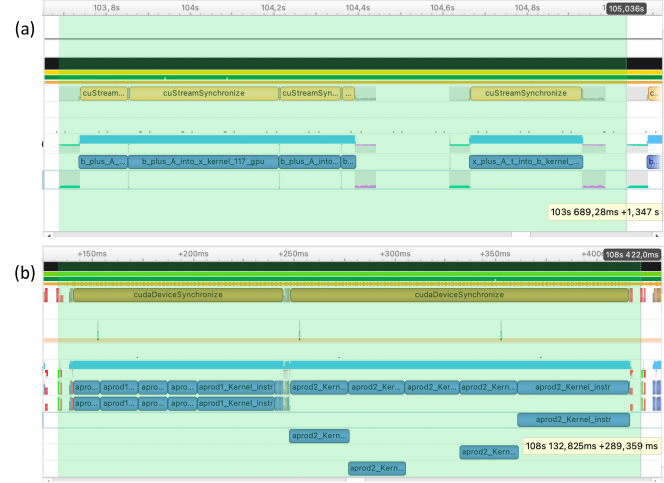Click the horizontal scrollbar under panel (a)
Screen dimensions: 664x483
(300, 233)
